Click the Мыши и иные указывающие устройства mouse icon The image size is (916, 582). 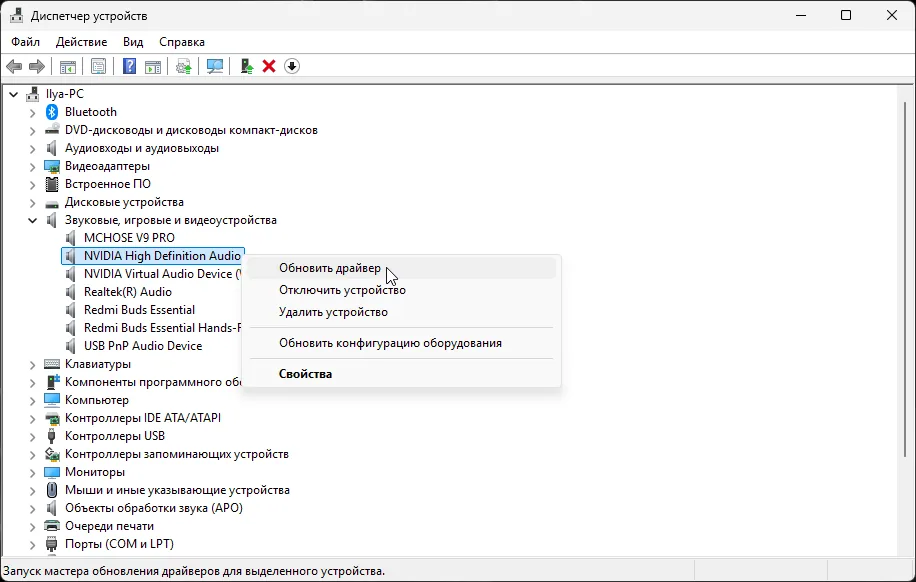click(x=52, y=490)
